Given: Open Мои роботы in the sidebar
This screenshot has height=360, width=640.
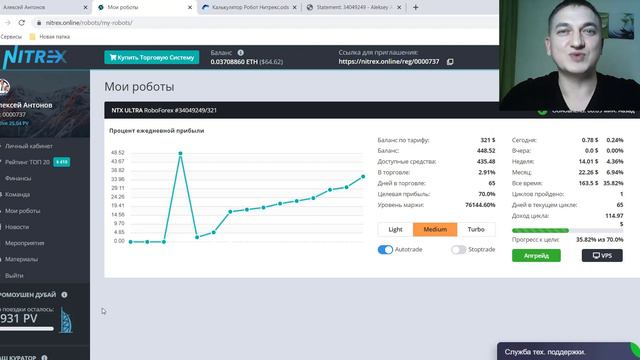Looking at the screenshot, I should click(x=22, y=211).
